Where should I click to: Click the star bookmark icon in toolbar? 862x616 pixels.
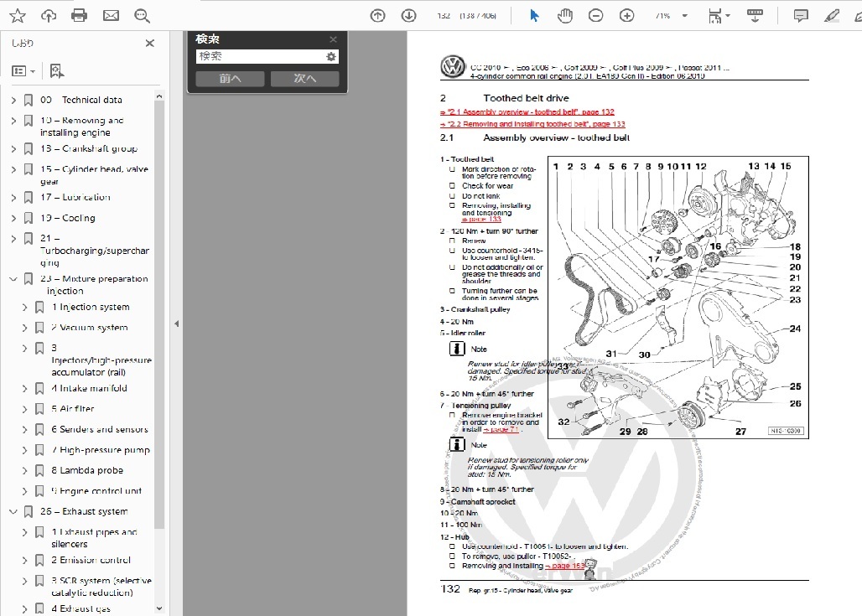coord(18,15)
